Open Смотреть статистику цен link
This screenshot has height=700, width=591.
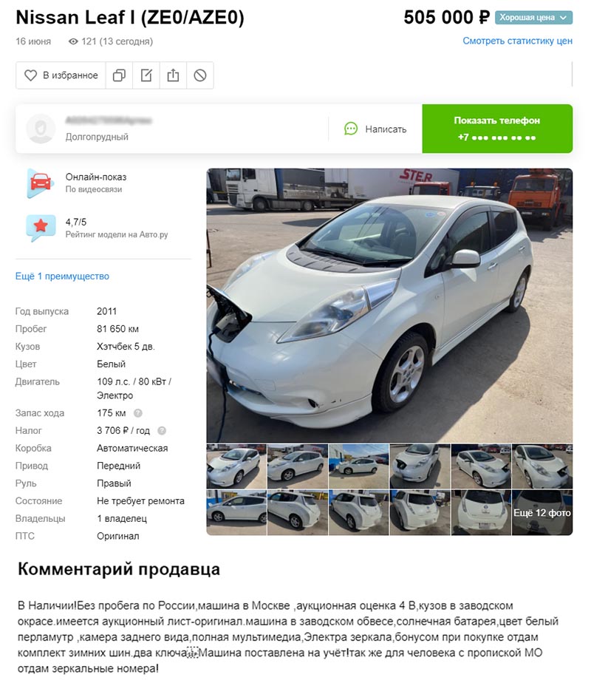517,41
